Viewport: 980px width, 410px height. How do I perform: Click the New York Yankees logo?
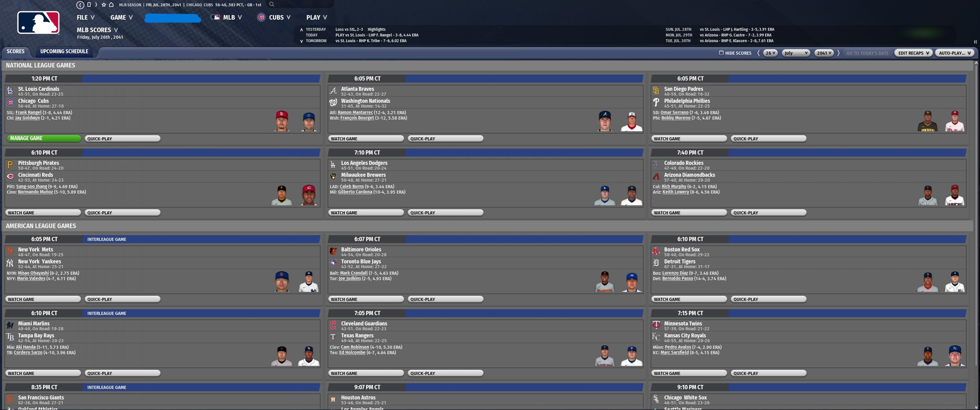pos(10,263)
